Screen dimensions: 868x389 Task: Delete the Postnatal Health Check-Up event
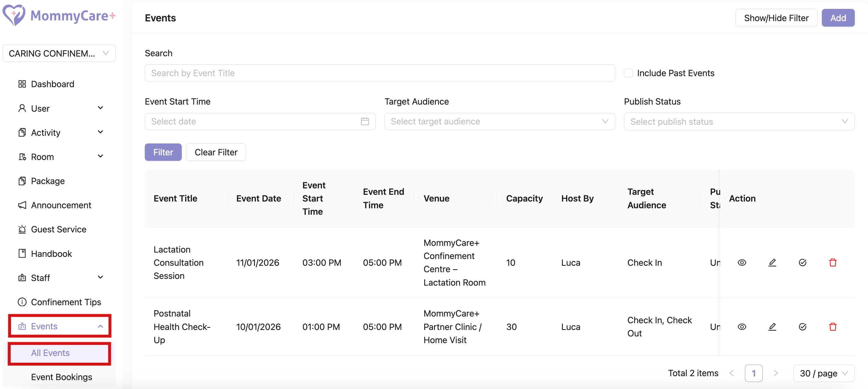[833, 326]
